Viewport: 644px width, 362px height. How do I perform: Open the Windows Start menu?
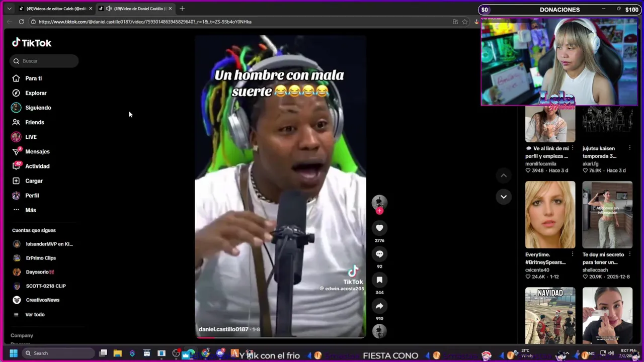pyautogui.click(x=14, y=353)
